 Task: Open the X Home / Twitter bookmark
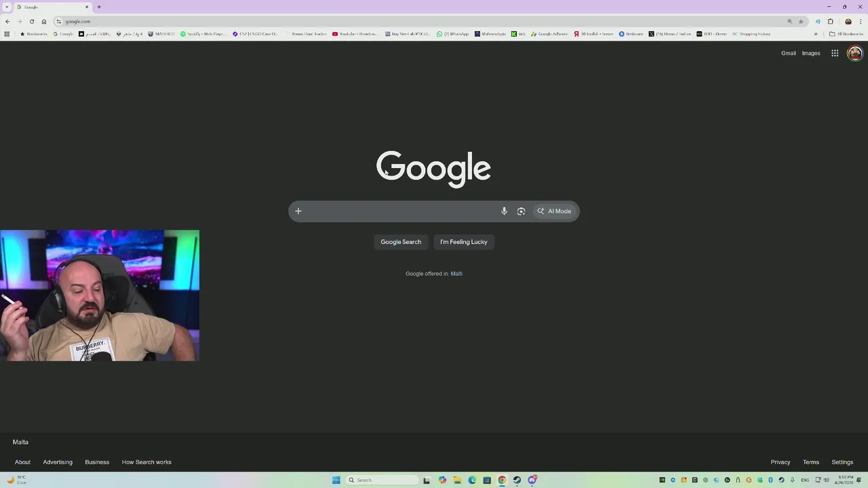[670, 34]
